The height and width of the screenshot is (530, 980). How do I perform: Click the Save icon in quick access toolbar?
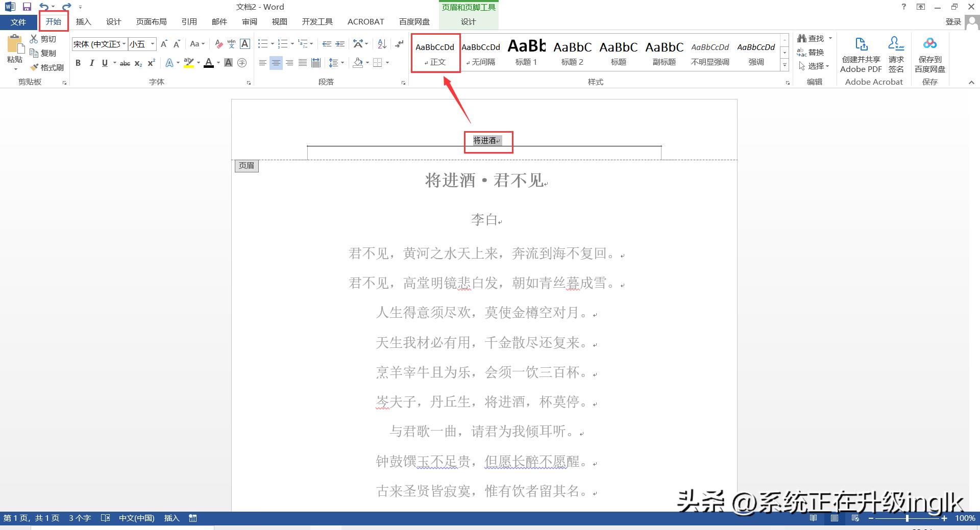coord(27,7)
